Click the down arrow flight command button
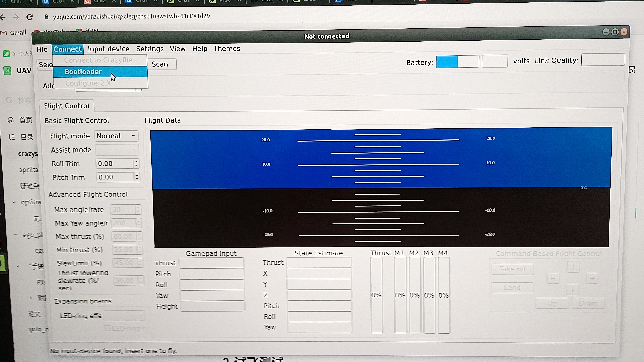644x362 pixels. pos(573,289)
